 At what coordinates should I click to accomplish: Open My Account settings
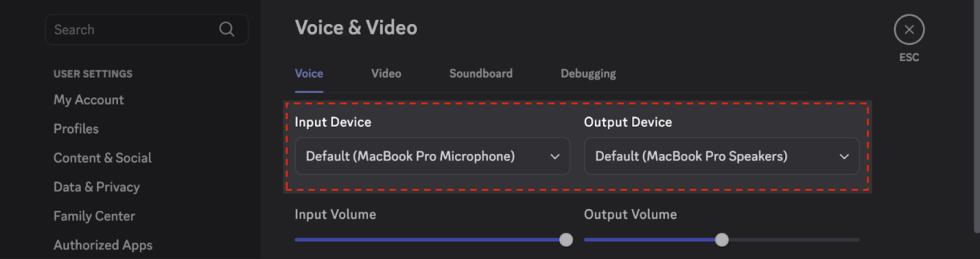[x=89, y=100]
